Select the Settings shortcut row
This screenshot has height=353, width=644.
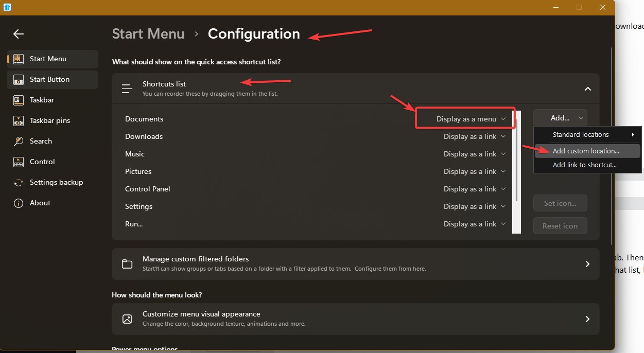point(316,207)
